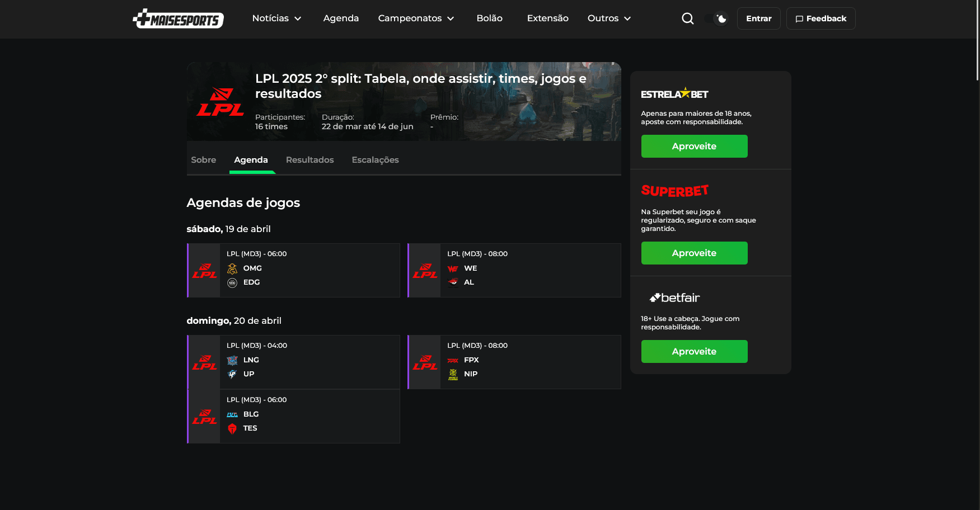Open the Feedback button

[x=821, y=18]
